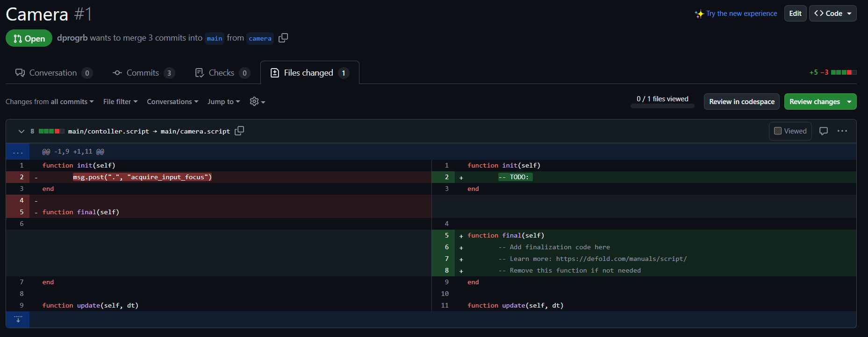Open the Jump to dropdown
This screenshot has width=868, height=337.
224,102
